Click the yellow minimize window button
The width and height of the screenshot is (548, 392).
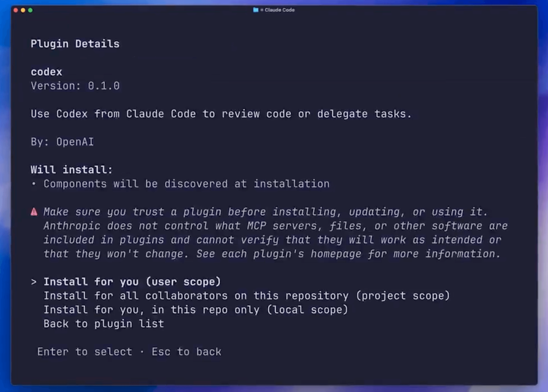coord(23,10)
